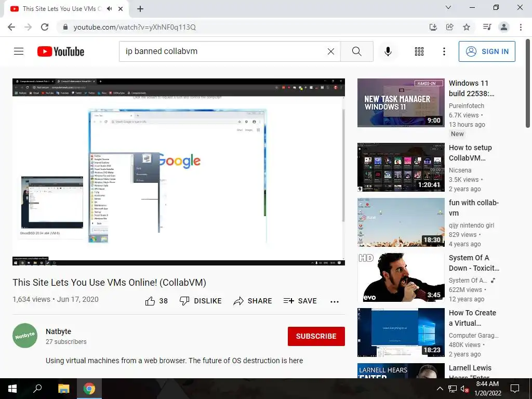The height and width of the screenshot is (399, 532).
Task: Click the qijy nintendo girl channel name
Action: pyautogui.click(x=471, y=225)
